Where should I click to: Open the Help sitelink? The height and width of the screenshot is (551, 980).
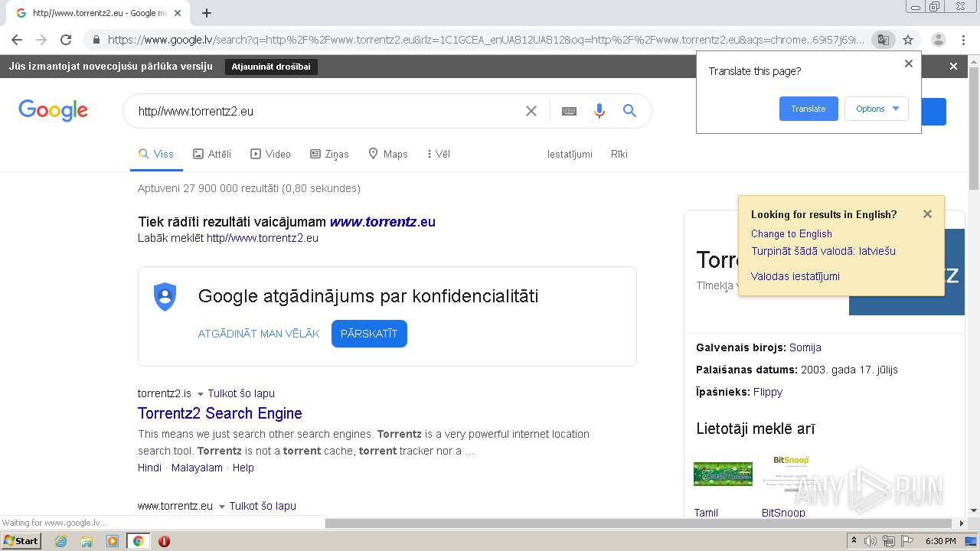243,468
